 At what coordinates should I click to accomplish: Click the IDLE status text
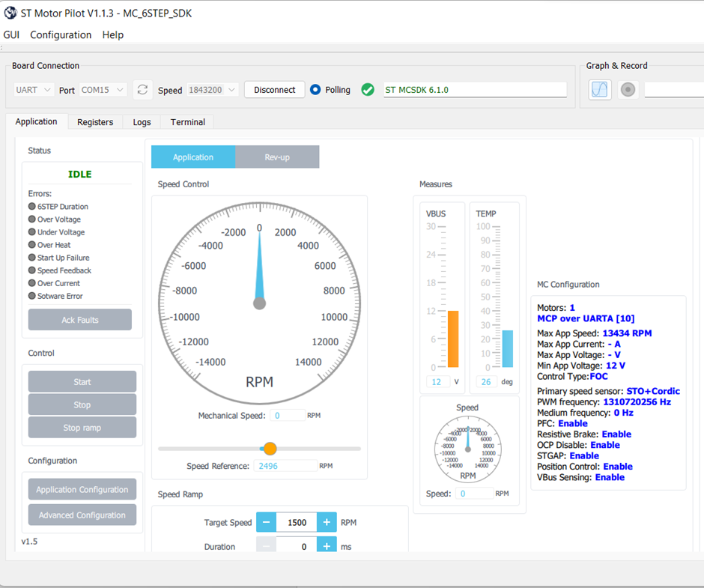coord(80,175)
